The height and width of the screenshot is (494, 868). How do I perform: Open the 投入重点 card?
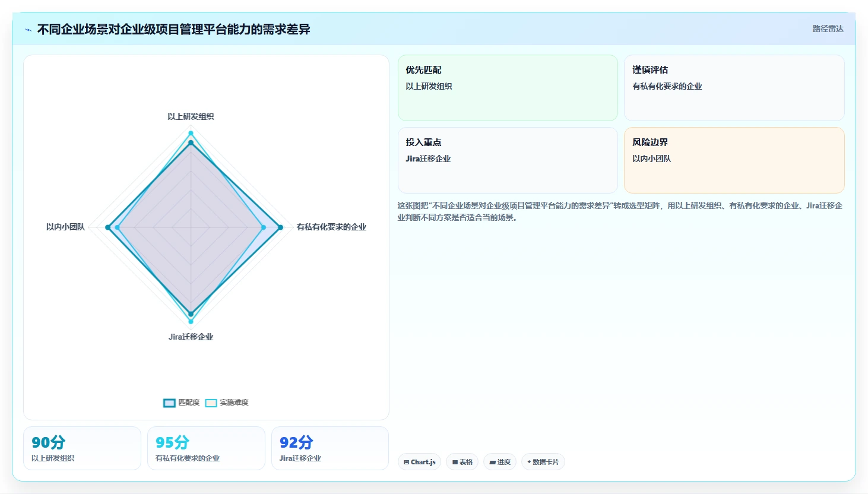508,160
